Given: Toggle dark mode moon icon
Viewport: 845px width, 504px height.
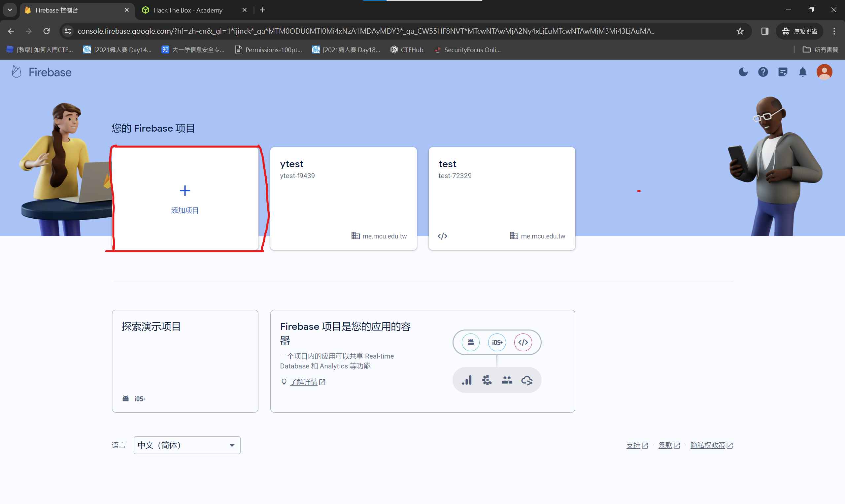Looking at the screenshot, I should (x=743, y=72).
